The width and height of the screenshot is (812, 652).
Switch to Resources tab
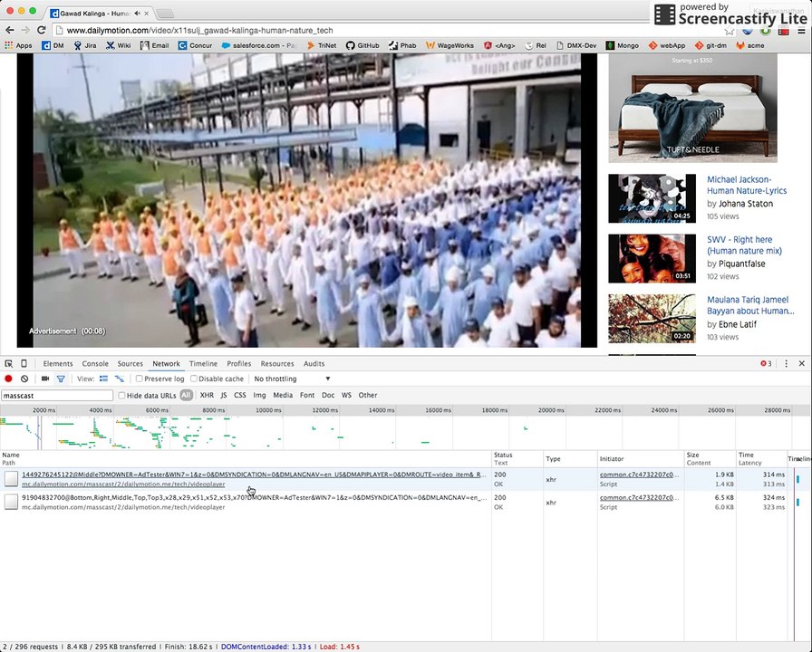point(277,364)
